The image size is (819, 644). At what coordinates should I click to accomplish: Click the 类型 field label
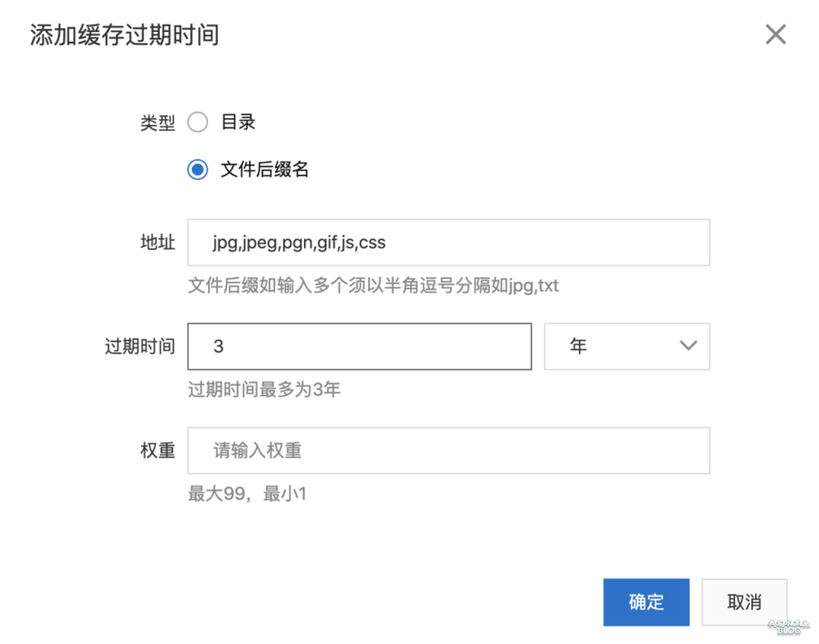point(157,123)
